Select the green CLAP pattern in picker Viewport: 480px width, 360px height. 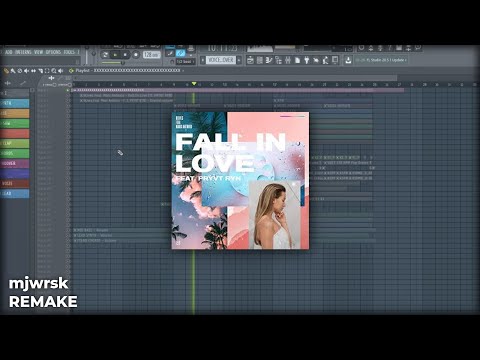pos(14,143)
